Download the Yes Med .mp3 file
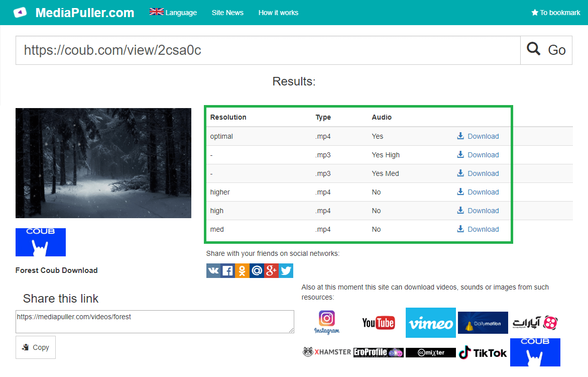 [478, 173]
